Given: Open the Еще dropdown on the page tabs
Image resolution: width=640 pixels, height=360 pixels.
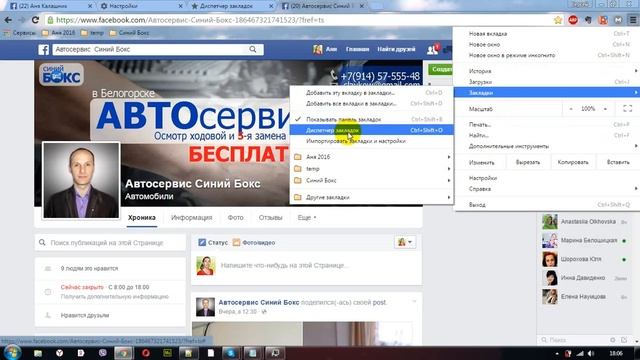Looking at the screenshot, I should 307,218.
